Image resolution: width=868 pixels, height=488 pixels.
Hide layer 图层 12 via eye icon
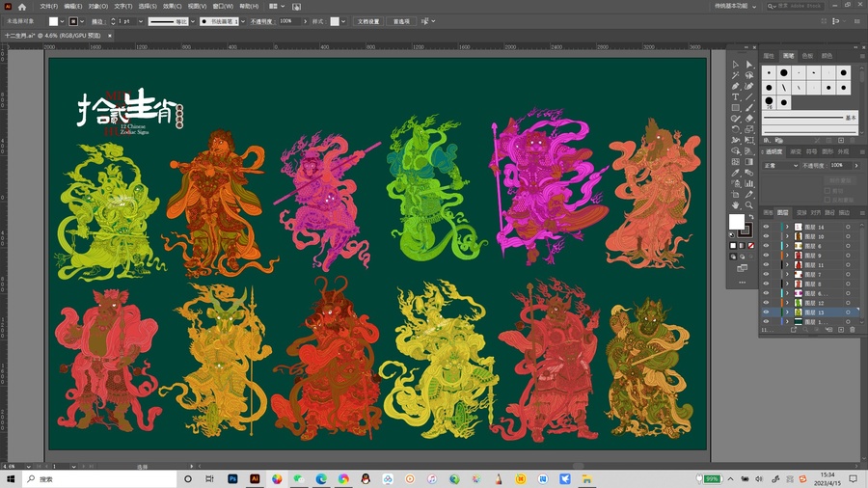[766, 303]
